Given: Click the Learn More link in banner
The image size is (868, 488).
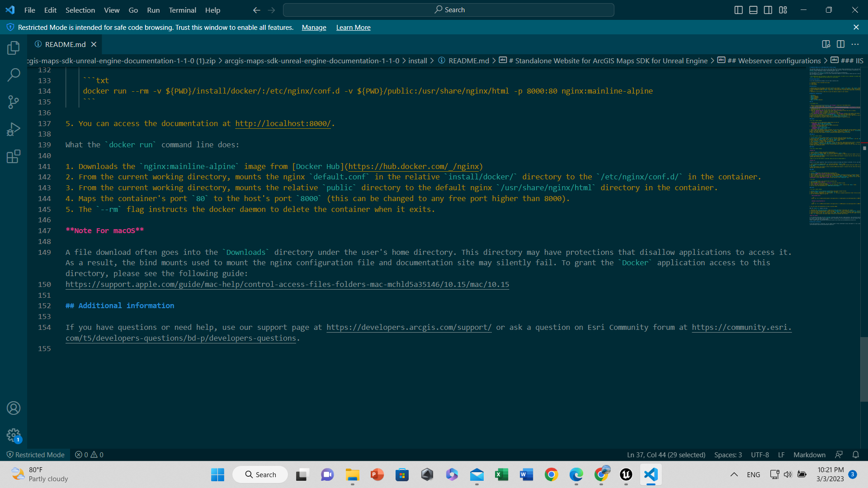Looking at the screenshot, I should tap(353, 28).
